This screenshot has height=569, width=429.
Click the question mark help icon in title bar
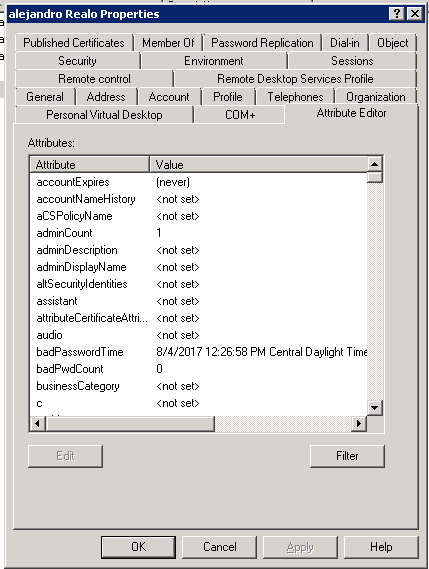click(397, 14)
